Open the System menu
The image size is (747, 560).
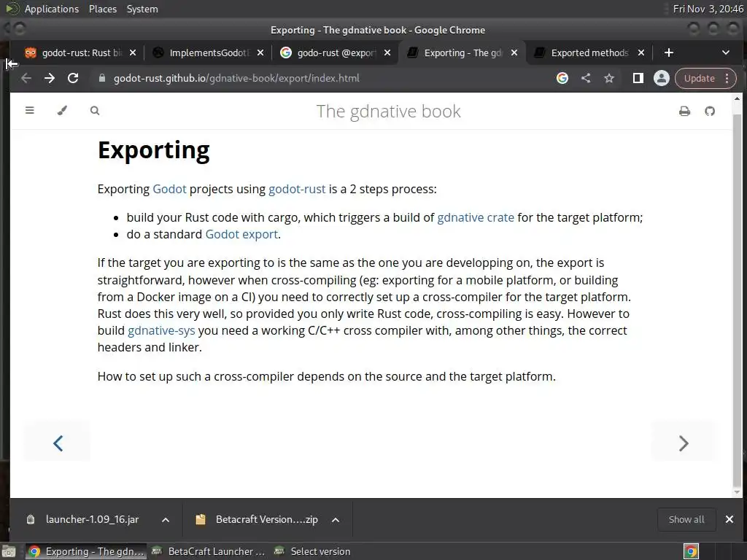click(x=142, y=9)
